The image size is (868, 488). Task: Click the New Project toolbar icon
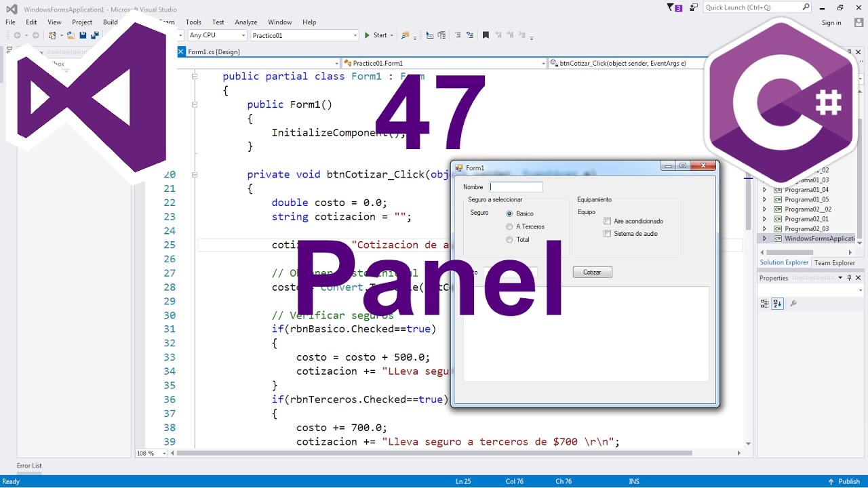(53, 35)
